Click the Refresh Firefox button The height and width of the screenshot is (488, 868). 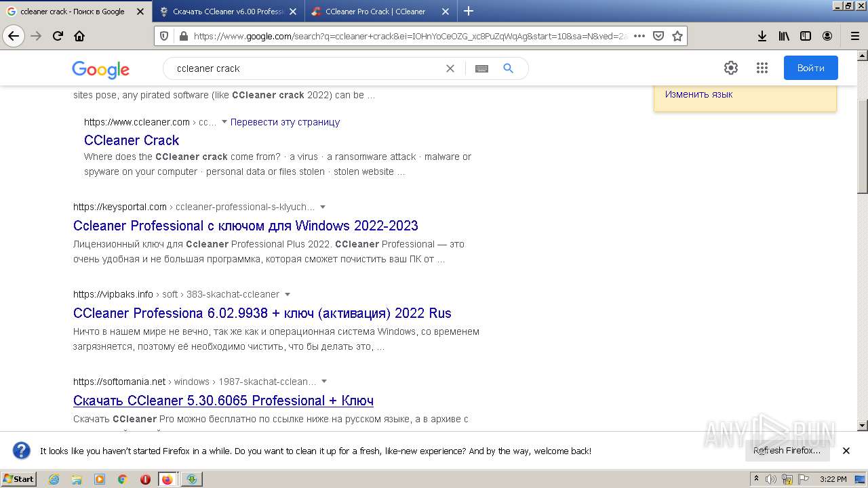coord(787,451)
